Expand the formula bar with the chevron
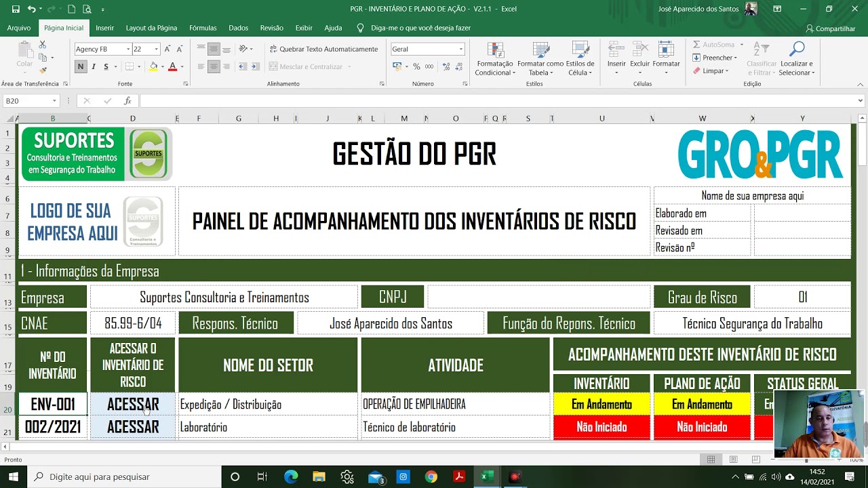Screen dimensions: 868x488 861,101
